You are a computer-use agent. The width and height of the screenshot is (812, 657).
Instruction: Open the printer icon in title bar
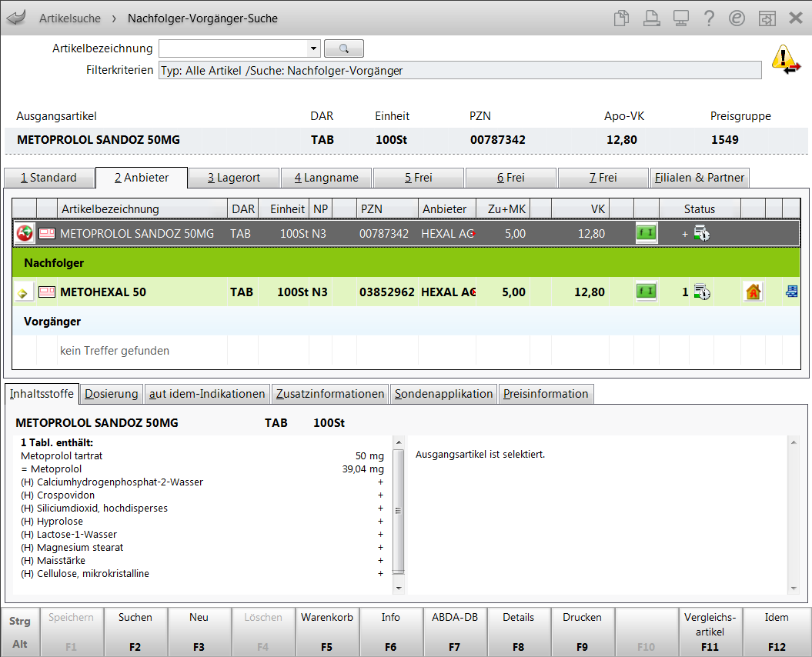coord(651,18)
